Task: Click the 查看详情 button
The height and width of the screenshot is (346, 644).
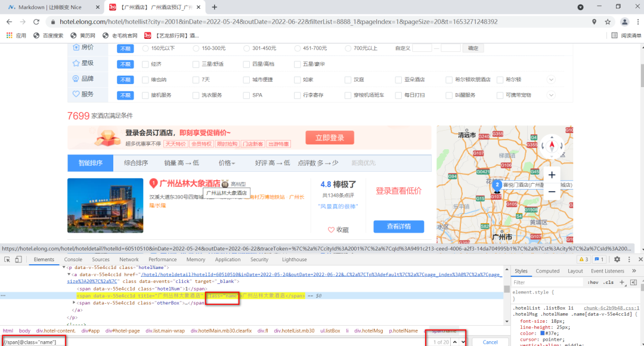Action: click(398, 227)
